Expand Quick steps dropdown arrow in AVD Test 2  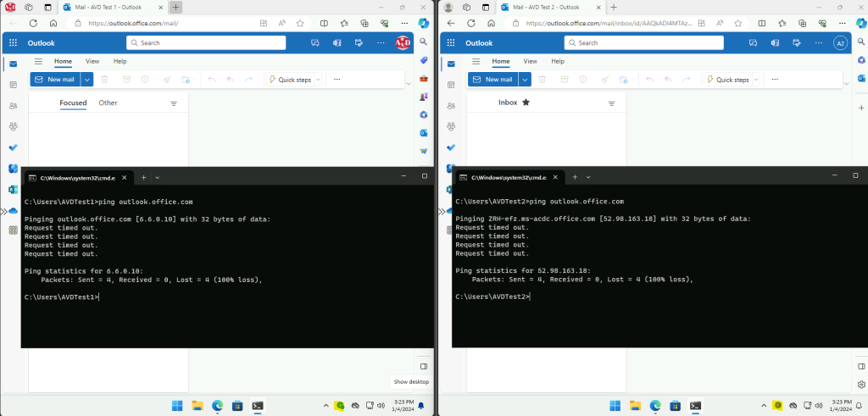[x=755, y=80]
